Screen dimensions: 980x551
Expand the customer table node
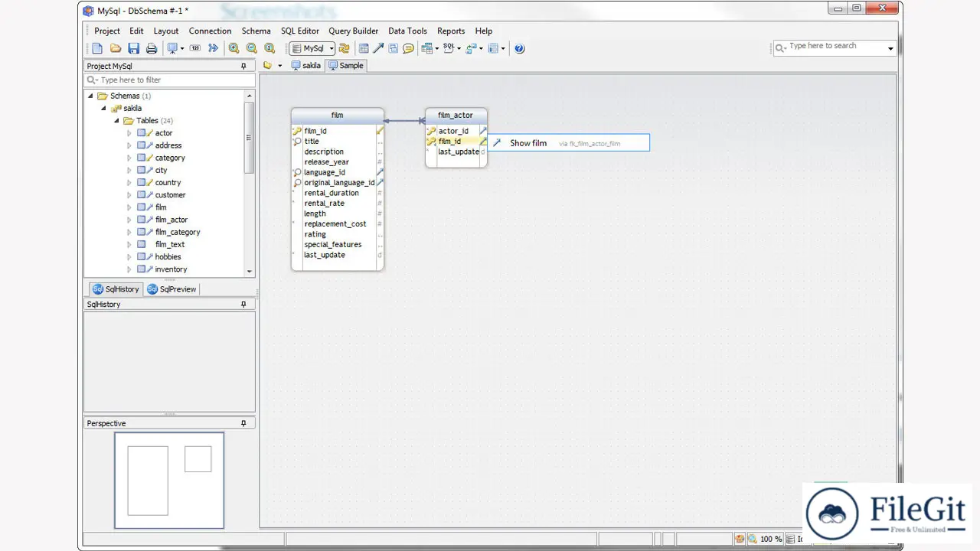[x=129, y=195]
